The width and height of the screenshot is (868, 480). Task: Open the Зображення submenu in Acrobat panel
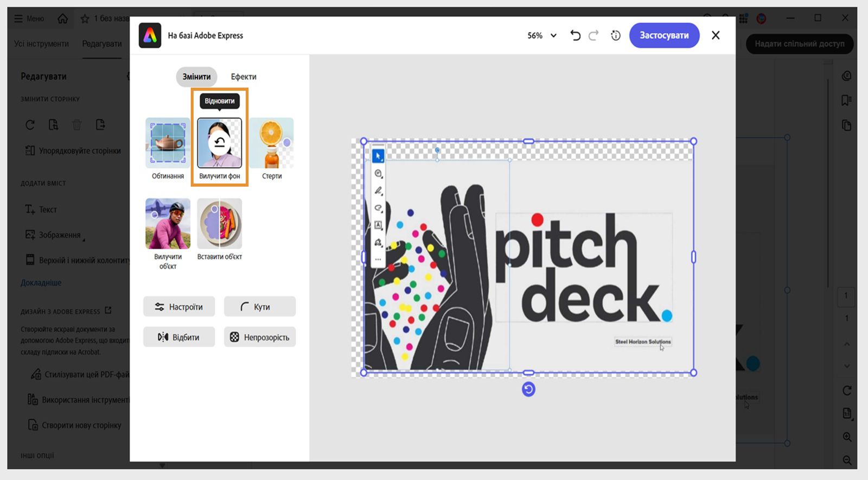tap(54, 235)
